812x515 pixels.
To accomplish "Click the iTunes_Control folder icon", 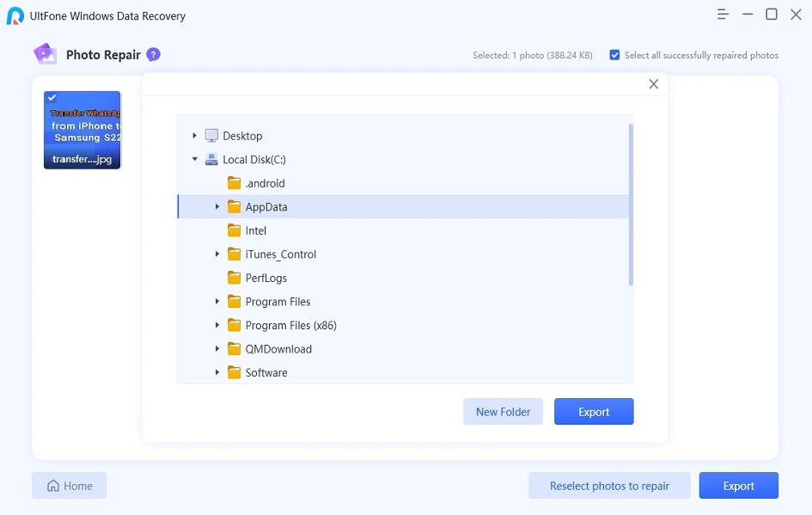I will [x=234, y=254].
